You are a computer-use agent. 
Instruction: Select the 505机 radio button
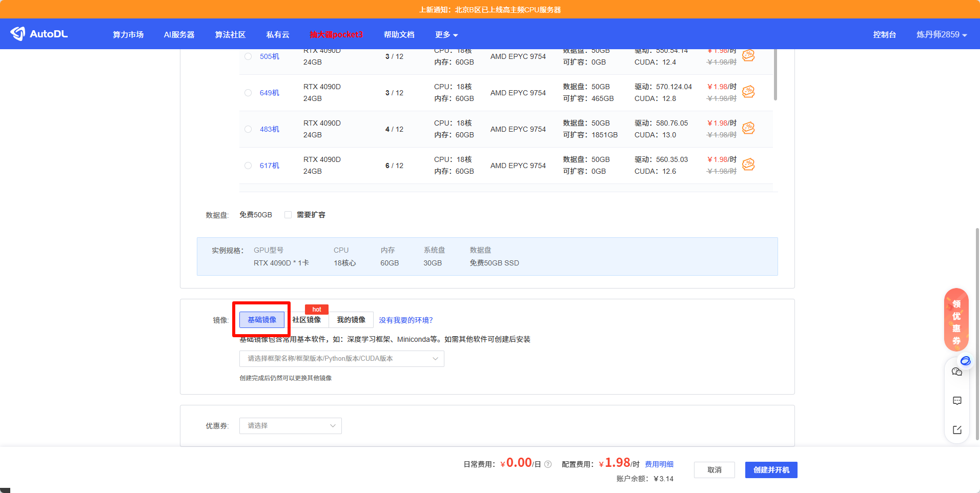(x=248, y=56)
